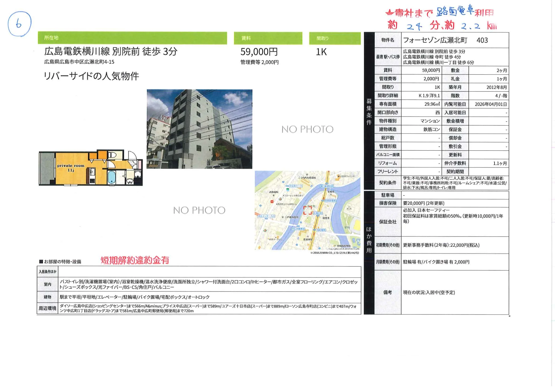The image size is (555, 392).
Task: Open the building exterior photo
Action: tap(200, 129)
